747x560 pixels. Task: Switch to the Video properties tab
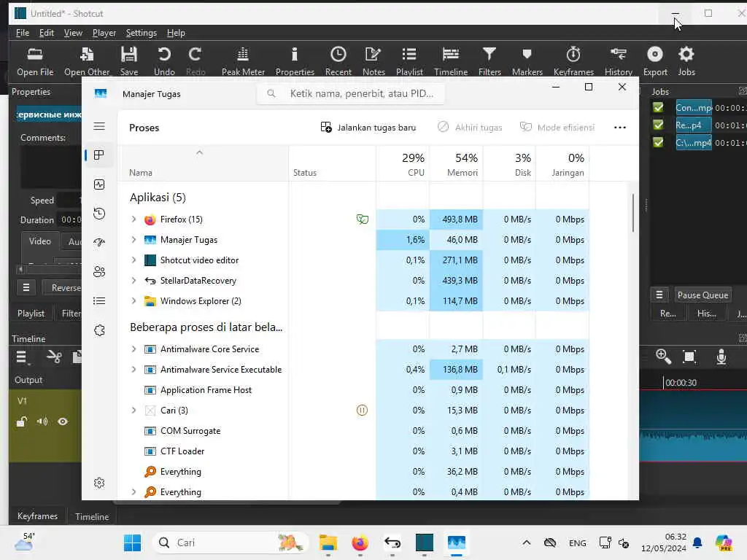(x=39, y=241)
